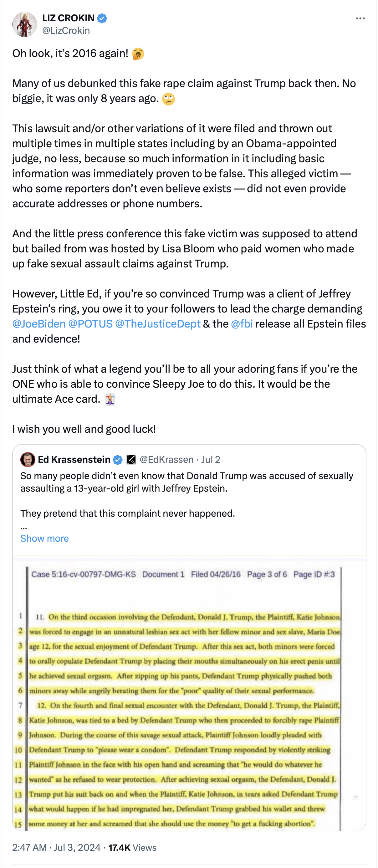Click the @LizCrokin handle
This screenshot has width=378, height=868.
coord(66,30)
